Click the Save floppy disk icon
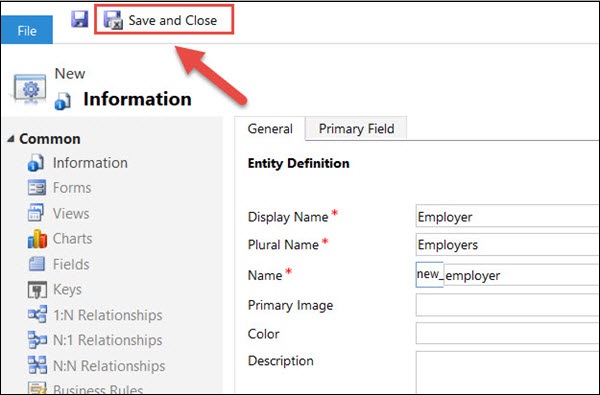The image size is (600, 395). pos(80,19)
